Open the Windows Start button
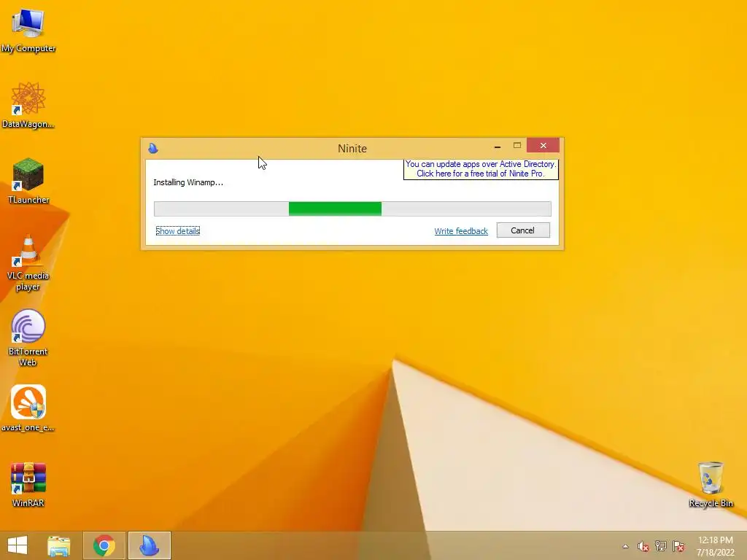This screenshot has width=747, height=560. [18, 545]
